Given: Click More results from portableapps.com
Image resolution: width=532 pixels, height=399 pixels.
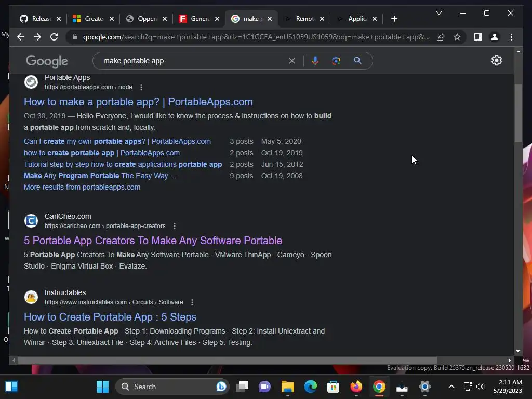Looking at the screenshot, I should (82, 187).
